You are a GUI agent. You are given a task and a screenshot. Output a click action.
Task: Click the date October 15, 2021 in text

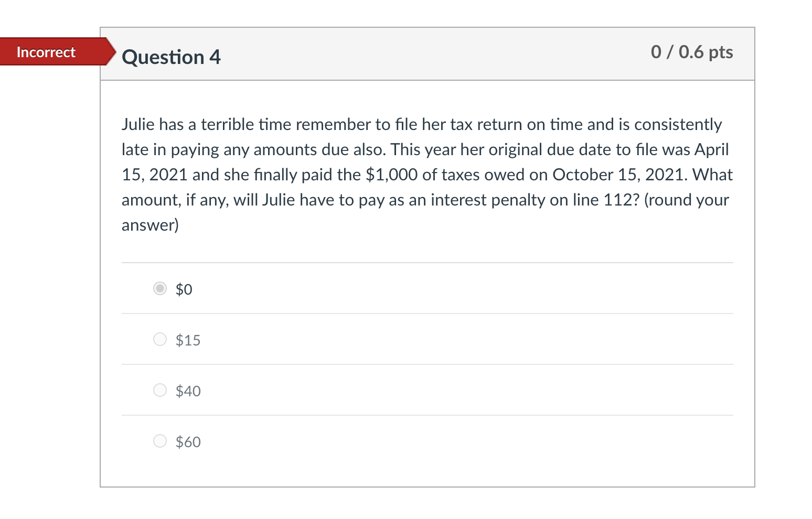(619, 174)
